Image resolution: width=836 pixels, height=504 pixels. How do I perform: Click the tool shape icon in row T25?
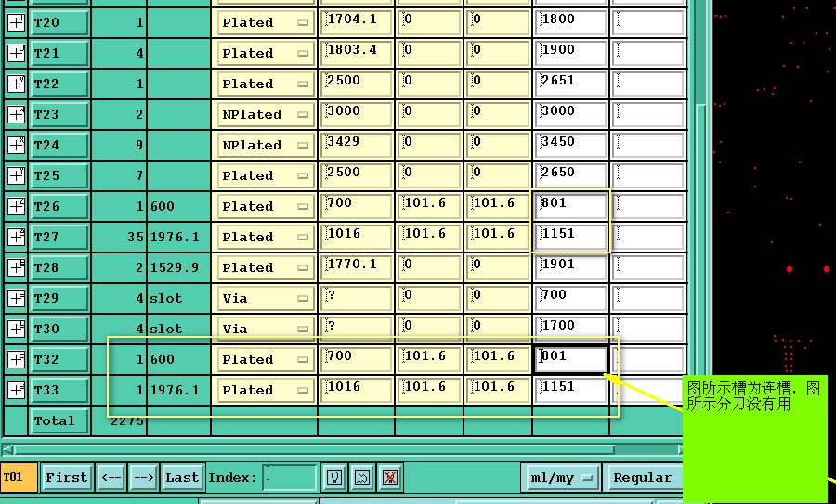tap(16, 175)
